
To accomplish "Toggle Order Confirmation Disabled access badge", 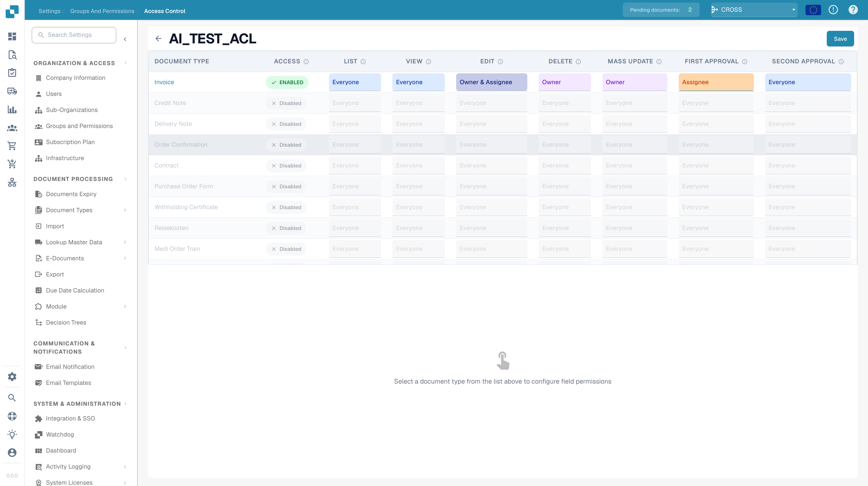I will click(x=286, y=145).
